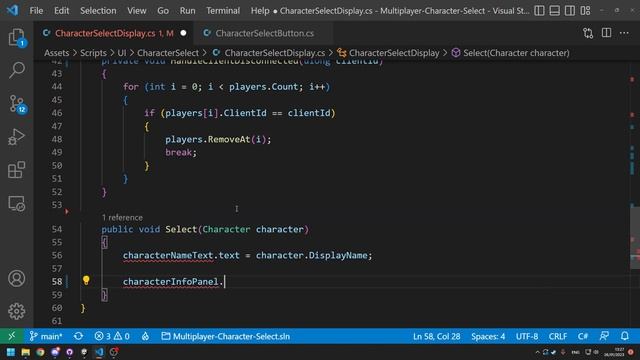Image resolution: width=640 pixels, height=360 pixels.
Task: Open Source Control view with 12 changes
Action: (17, 104)
